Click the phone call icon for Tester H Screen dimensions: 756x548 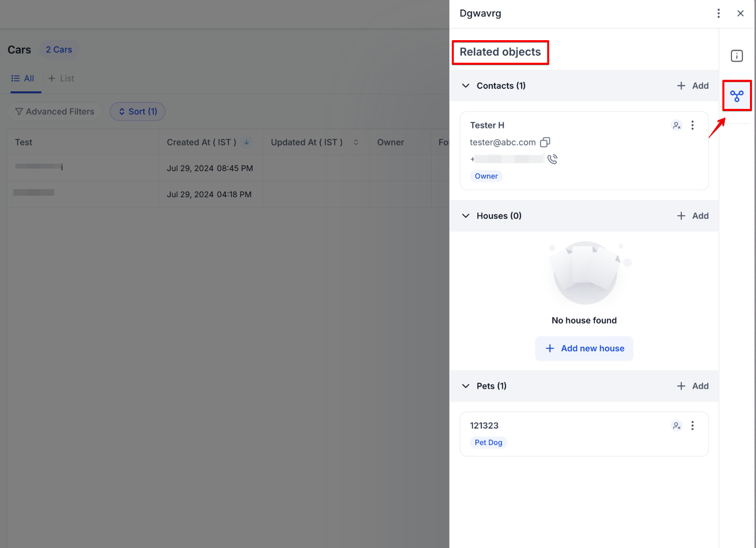[552, 160]
